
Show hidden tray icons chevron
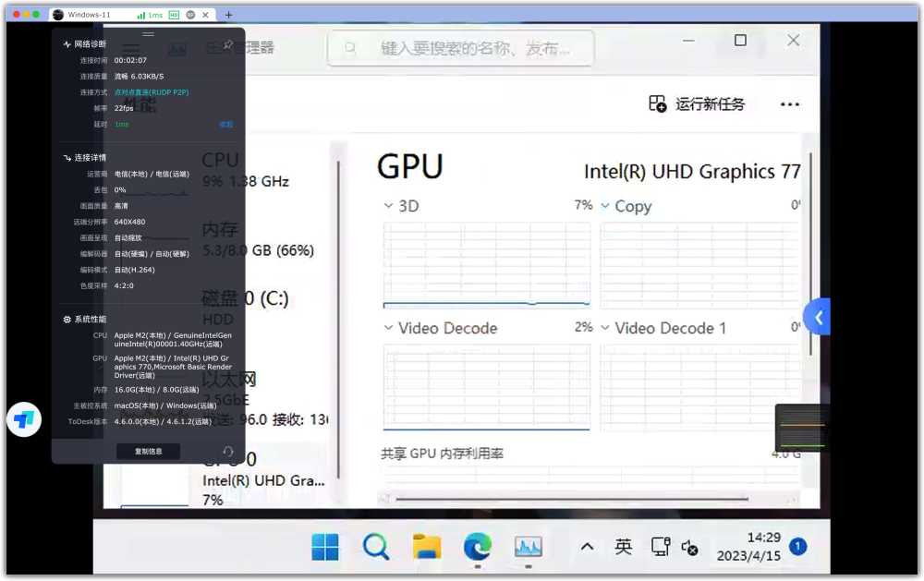(x=587, y=547)
